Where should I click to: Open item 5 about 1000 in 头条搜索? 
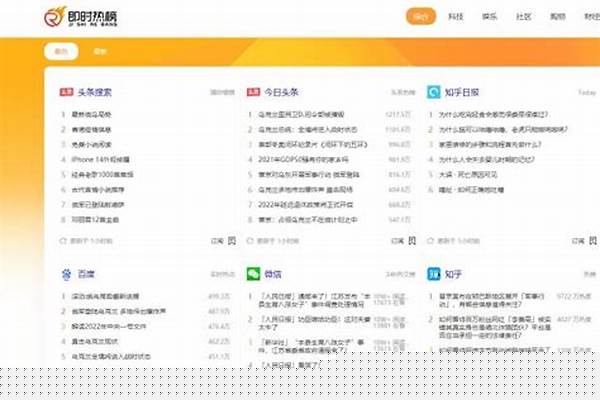[103, 175]
